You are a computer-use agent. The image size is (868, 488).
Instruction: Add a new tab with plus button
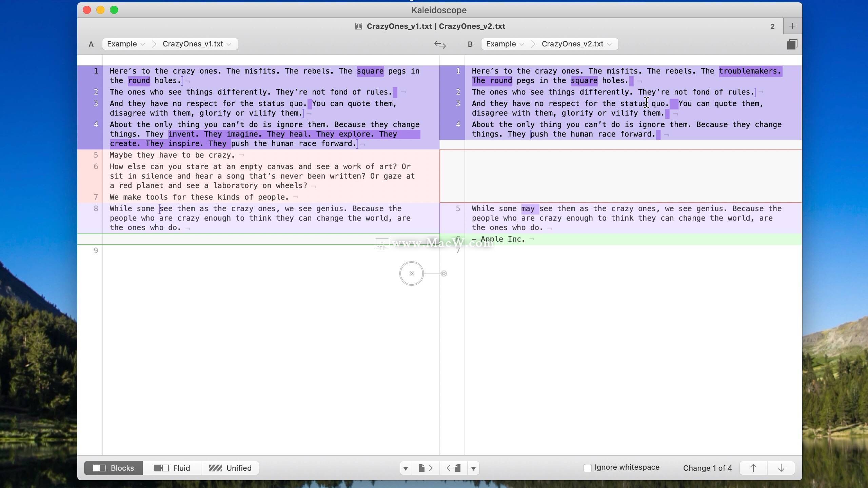click(x=792, y=26)
